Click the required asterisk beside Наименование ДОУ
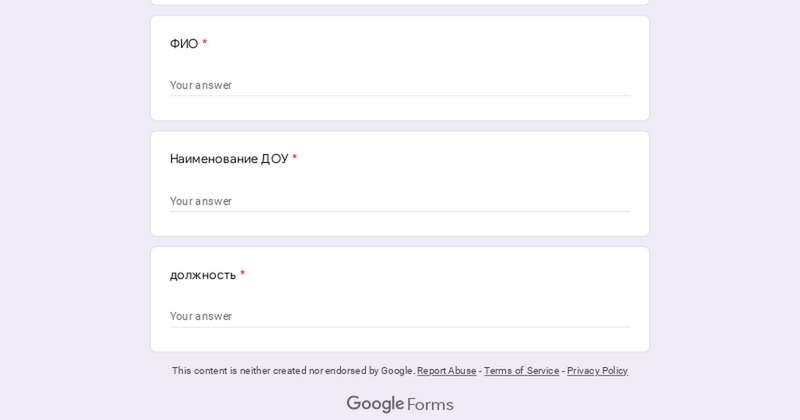This screenshot has height=420, width=800. (295, 158)
